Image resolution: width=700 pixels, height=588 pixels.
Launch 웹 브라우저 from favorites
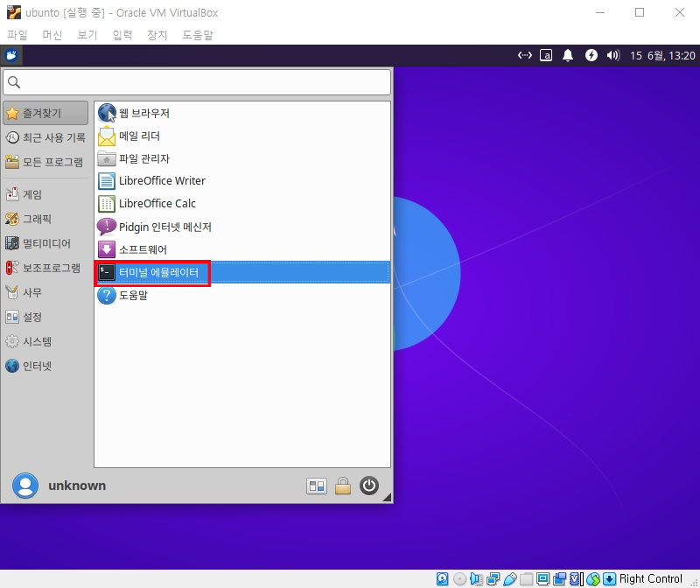pos(242,113)
